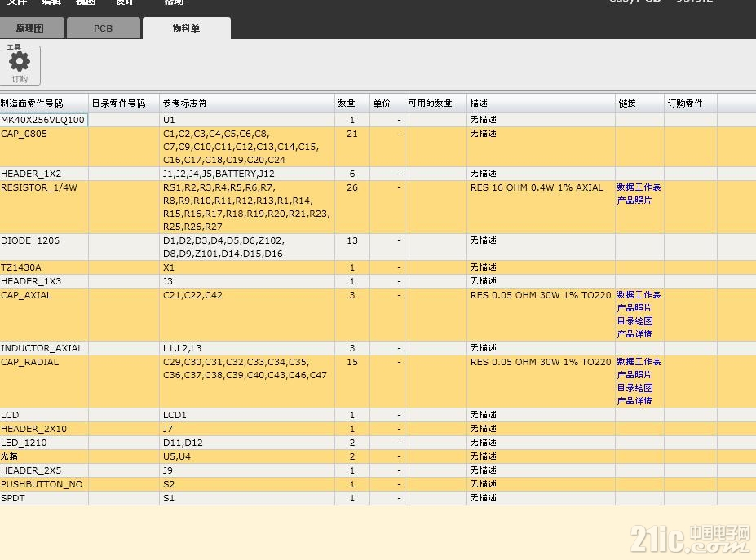Image resolution: width=756 pixels, height=560 pixels.
Task: Open 产品详情 link for CAP_AXIAL row
Action: point(634,334)
